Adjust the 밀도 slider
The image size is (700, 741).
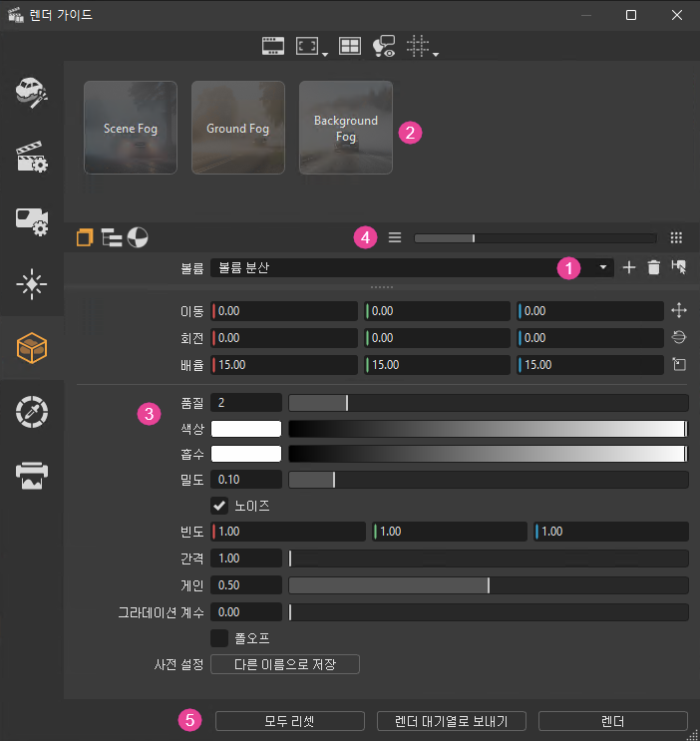coord(489,480)
